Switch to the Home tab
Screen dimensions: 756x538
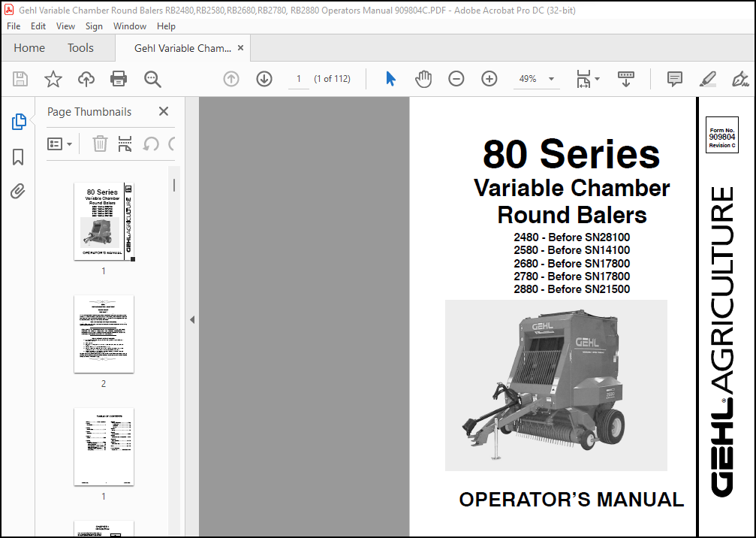[x=29, y=48]
